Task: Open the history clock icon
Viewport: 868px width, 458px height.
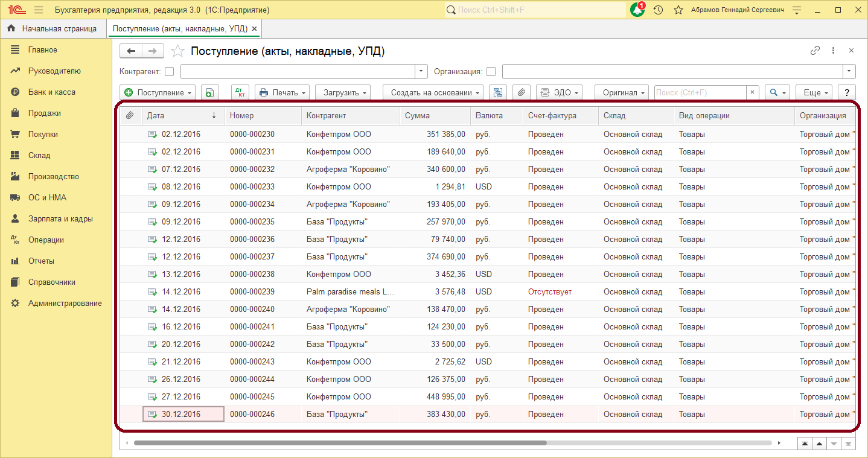Action: tap(659, 10)
